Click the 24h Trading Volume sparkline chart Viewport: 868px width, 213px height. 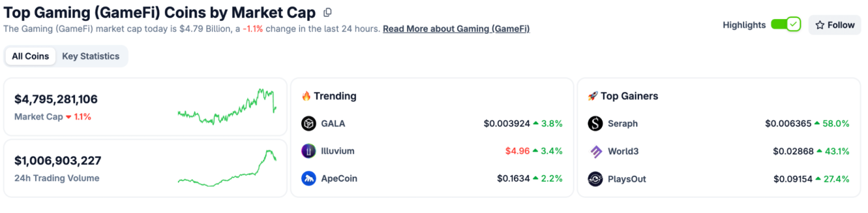(x=227, y=168)
